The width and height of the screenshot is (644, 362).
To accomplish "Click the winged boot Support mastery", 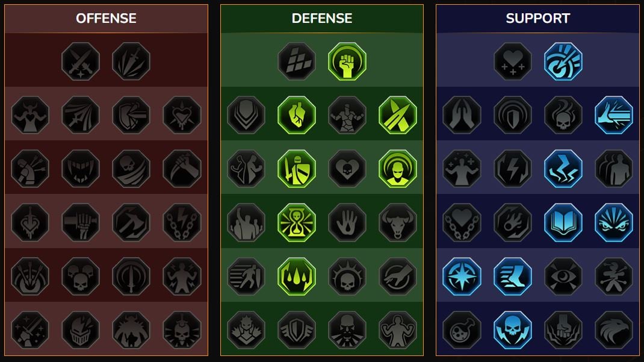I will (x=513, y=276).
